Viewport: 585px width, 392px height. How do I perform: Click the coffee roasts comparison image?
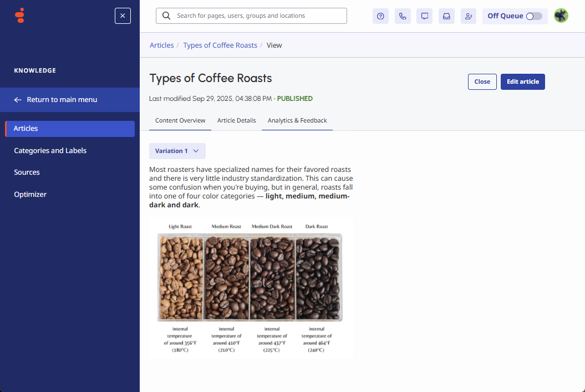251,287
